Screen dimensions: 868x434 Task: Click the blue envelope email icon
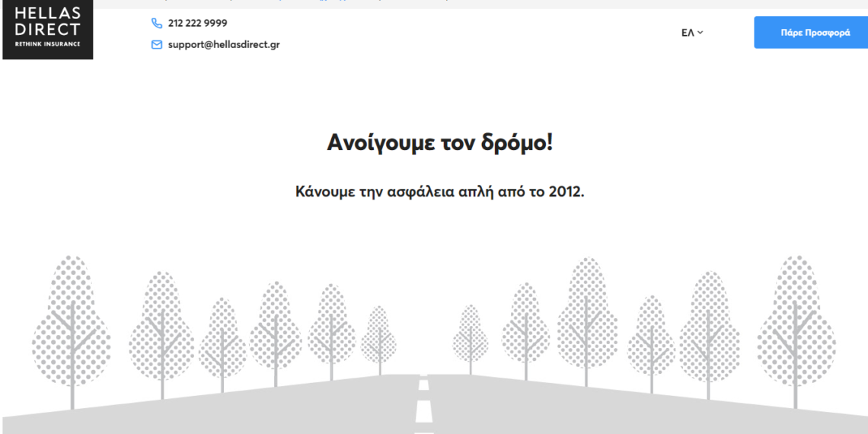point(157,45)
